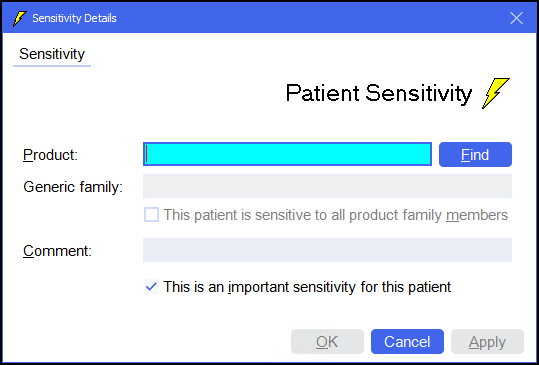Click the 'Generic family:' label
539x365 pixels.
coord(73,187)
